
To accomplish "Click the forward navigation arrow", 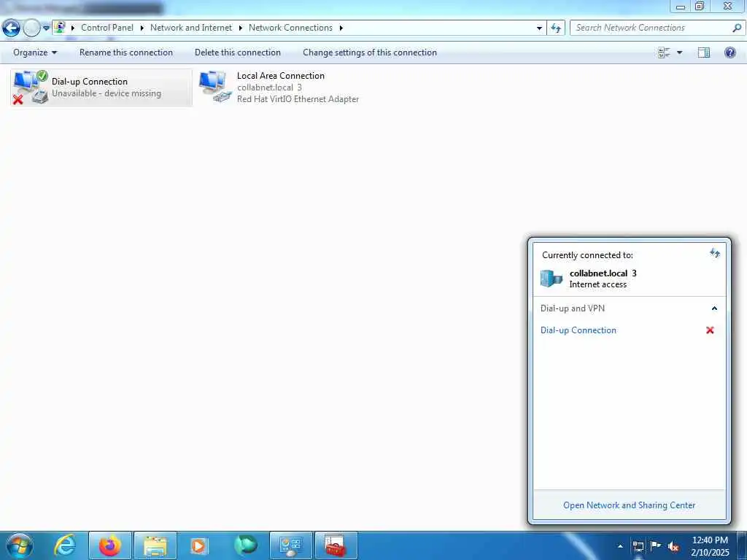I will (32, 28).
